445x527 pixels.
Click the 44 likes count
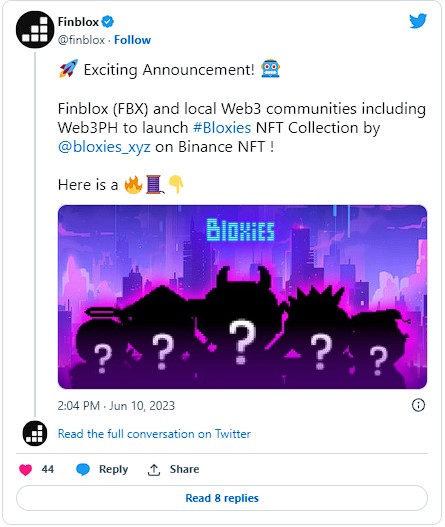[x=48, y=469]
